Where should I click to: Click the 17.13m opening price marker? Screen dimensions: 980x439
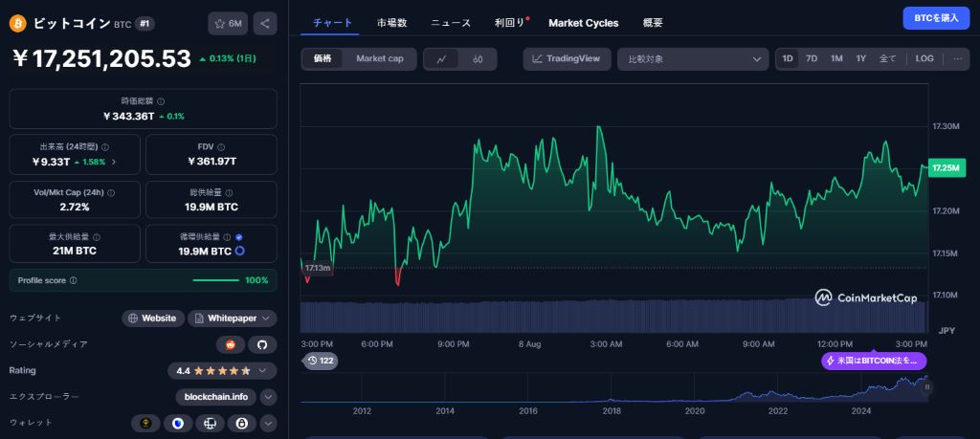(x=318, y=268)
